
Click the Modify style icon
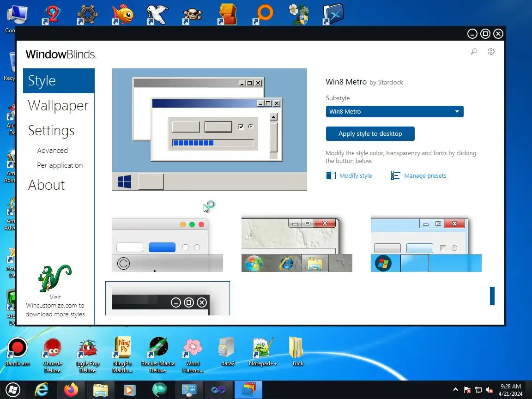331,175
